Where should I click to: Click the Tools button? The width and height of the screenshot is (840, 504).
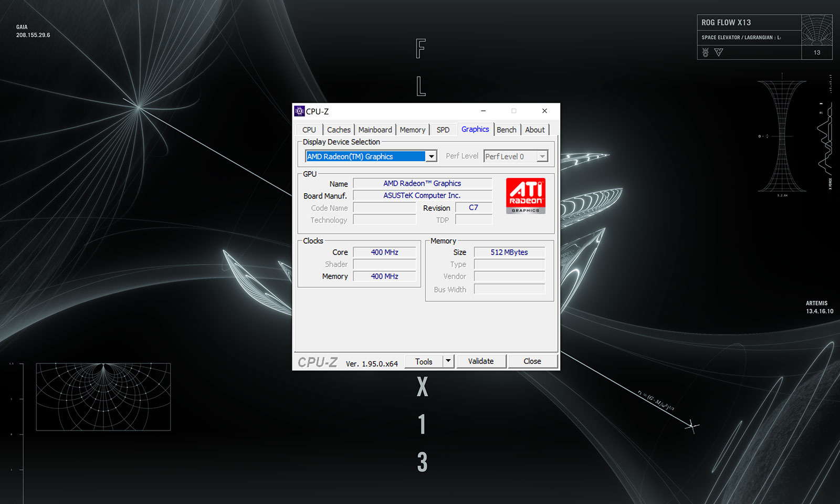tap(424, 361)
